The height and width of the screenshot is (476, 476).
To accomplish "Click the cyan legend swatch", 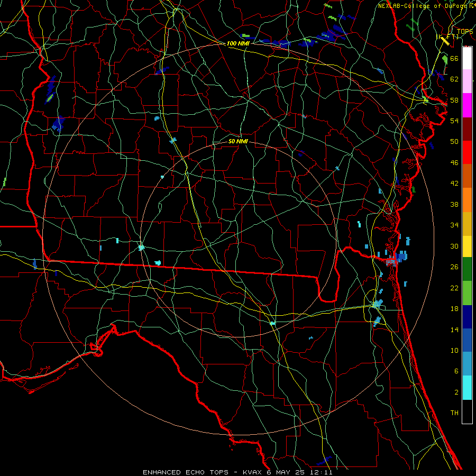I will [467, 388].
